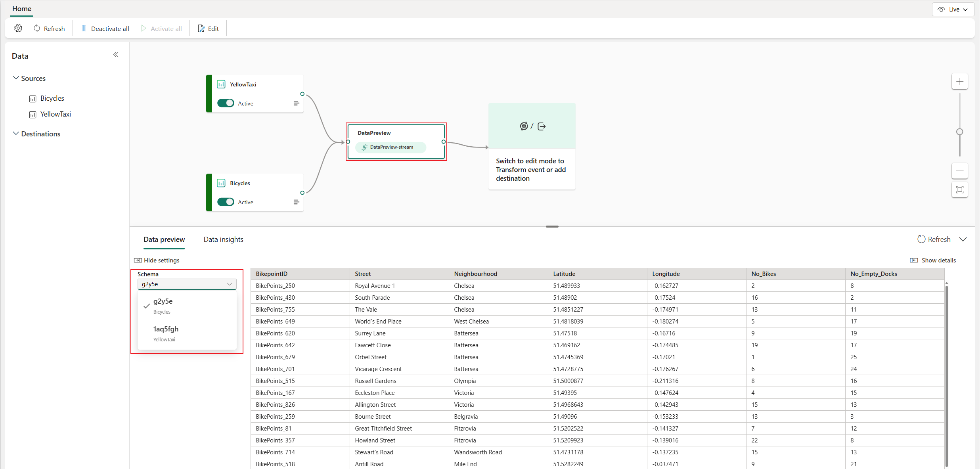Viewport: 980px width, 469px height.
Task: Click the -0.211316 longitude cell
Action: click(x=697, y=381)
